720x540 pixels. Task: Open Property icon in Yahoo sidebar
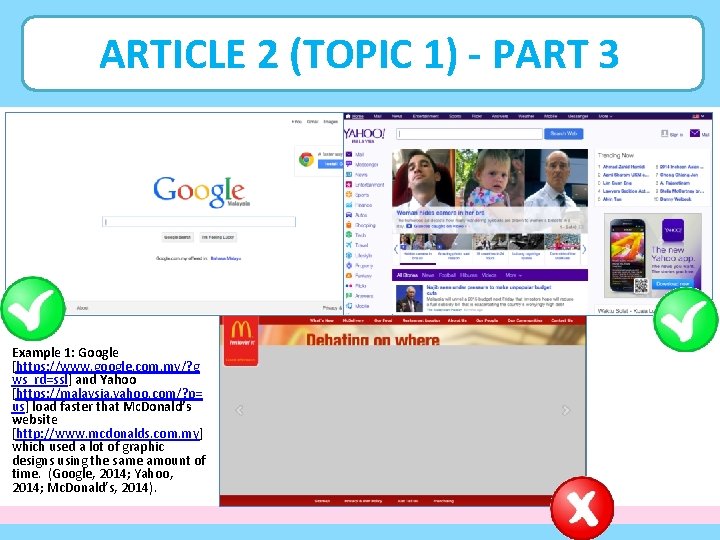[349, 265]
